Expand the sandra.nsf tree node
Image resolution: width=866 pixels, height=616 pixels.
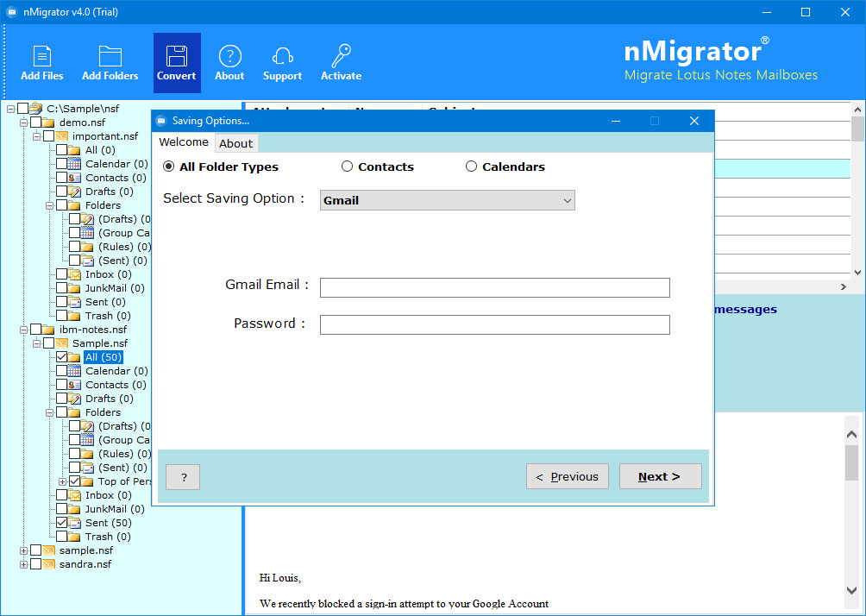pyautogui.click(x=23, y=564)
